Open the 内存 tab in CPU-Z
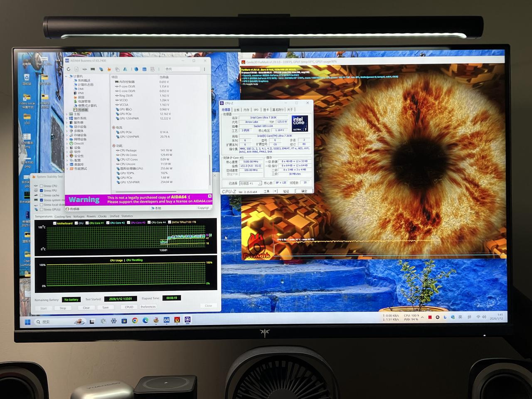Screen dimensions: 532x399 [x=246, y=110]
